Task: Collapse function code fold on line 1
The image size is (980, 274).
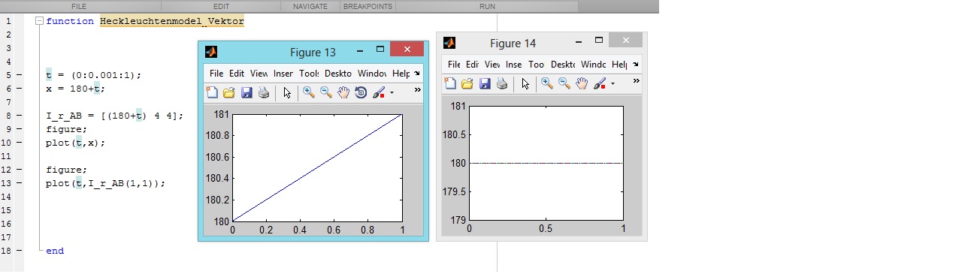Action: (x=39, y=21)
